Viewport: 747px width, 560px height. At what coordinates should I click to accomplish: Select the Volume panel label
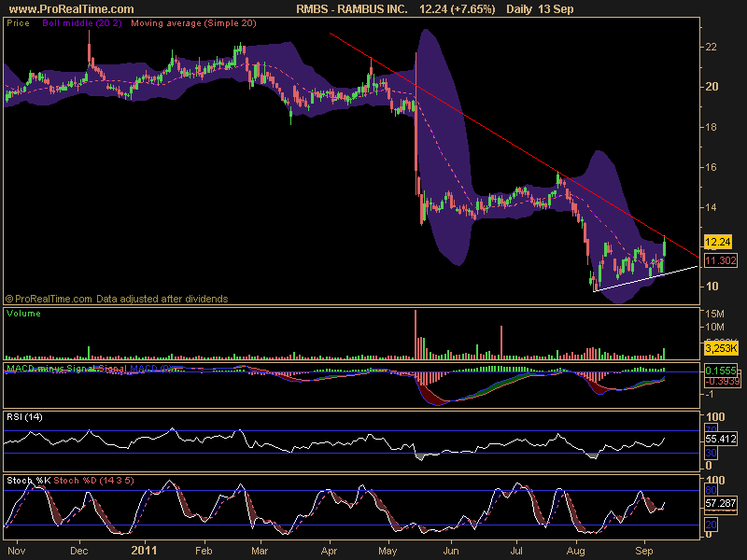click(24, 314)
